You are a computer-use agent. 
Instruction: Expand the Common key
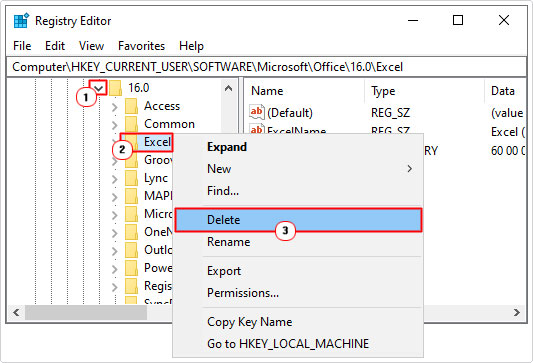coord(115,125)
